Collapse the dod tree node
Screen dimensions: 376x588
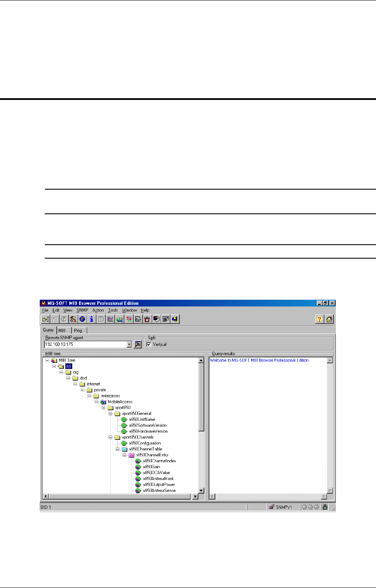[68, 378]
